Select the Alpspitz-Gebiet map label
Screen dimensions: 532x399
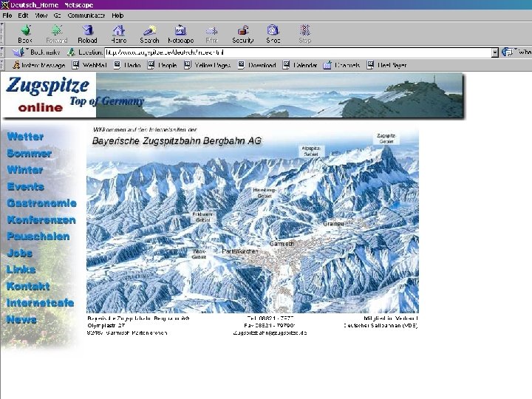coord(311,151)
